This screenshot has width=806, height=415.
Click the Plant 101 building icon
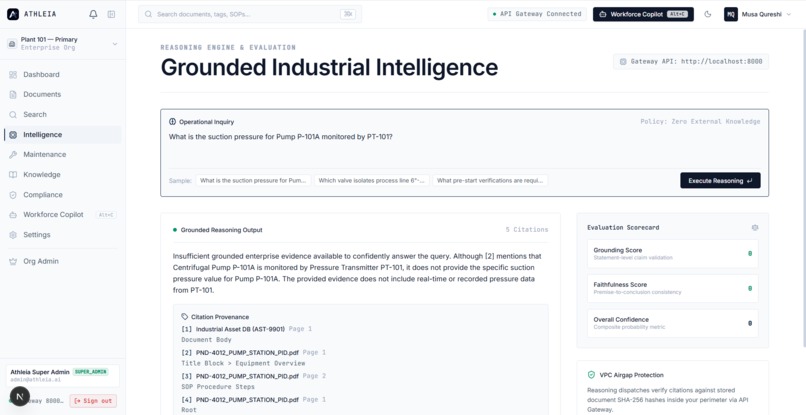click(12, 44)
